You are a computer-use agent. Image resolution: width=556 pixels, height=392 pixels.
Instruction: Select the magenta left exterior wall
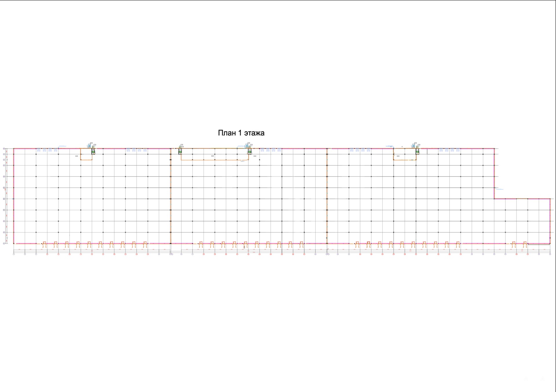[14, 197]
